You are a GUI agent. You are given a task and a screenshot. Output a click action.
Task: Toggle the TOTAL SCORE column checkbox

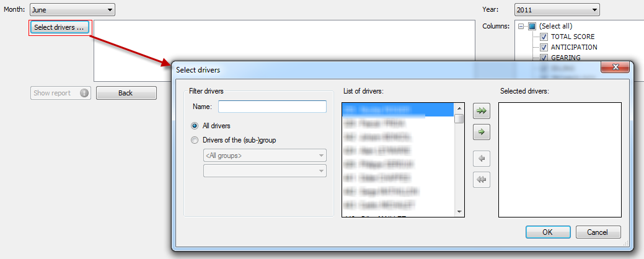544,37
